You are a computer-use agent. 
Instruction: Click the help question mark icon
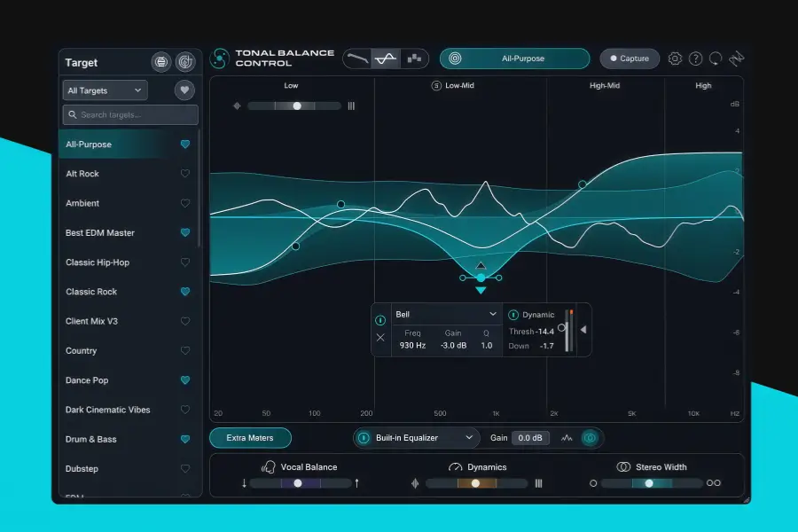pyautogui.click(x=696, y=58)
